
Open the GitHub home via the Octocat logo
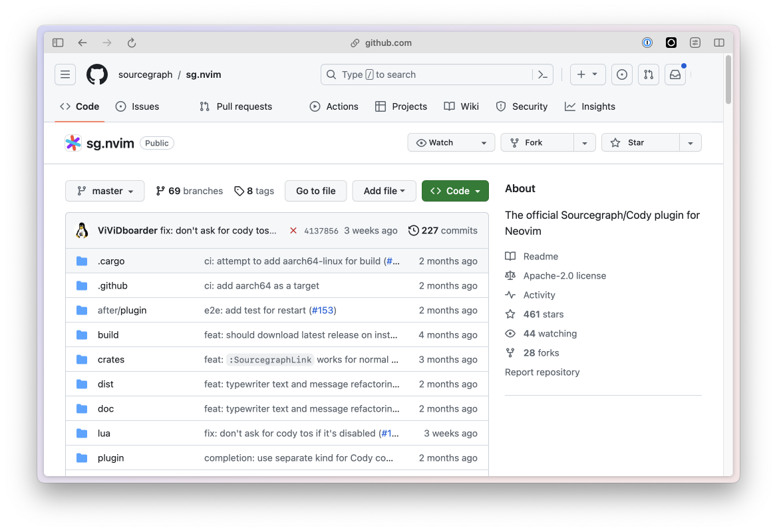pyautogui.click(x=97, y=74)
